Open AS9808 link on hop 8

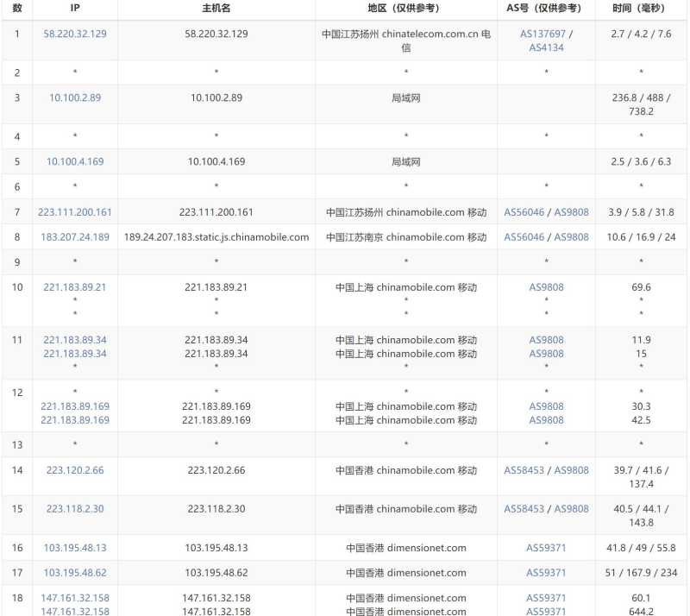point(570,236)
